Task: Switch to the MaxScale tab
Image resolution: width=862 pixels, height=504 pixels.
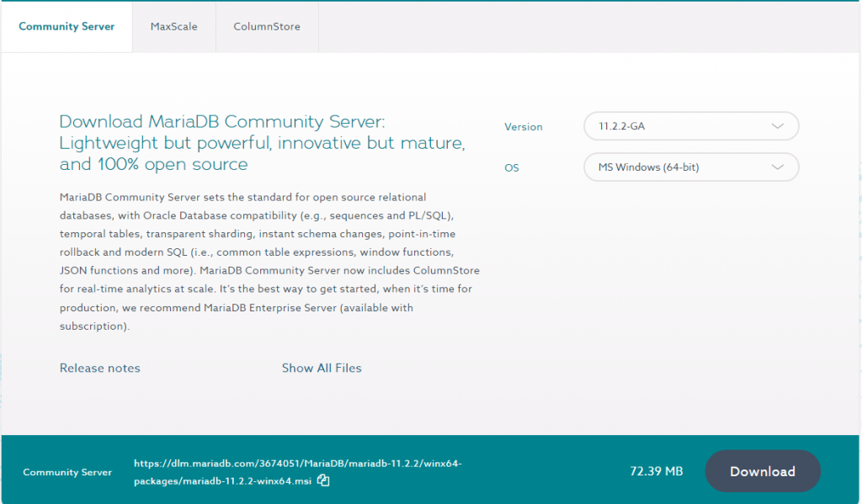Action: click(173, 26)
